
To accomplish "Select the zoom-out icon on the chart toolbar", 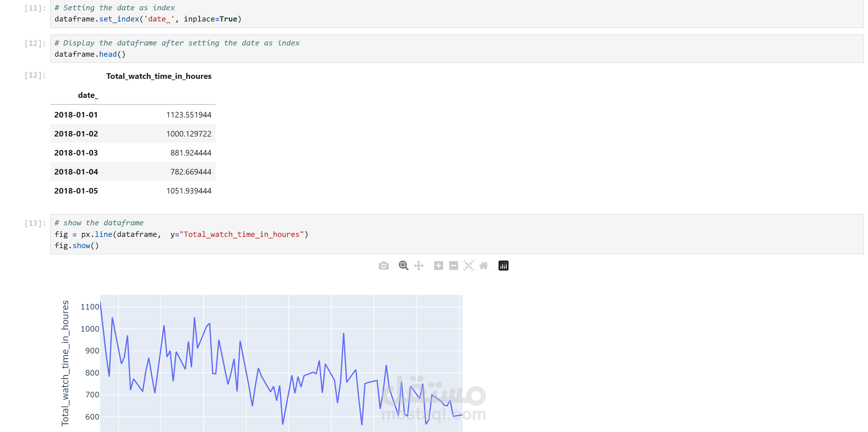I will tap(453, 266).
